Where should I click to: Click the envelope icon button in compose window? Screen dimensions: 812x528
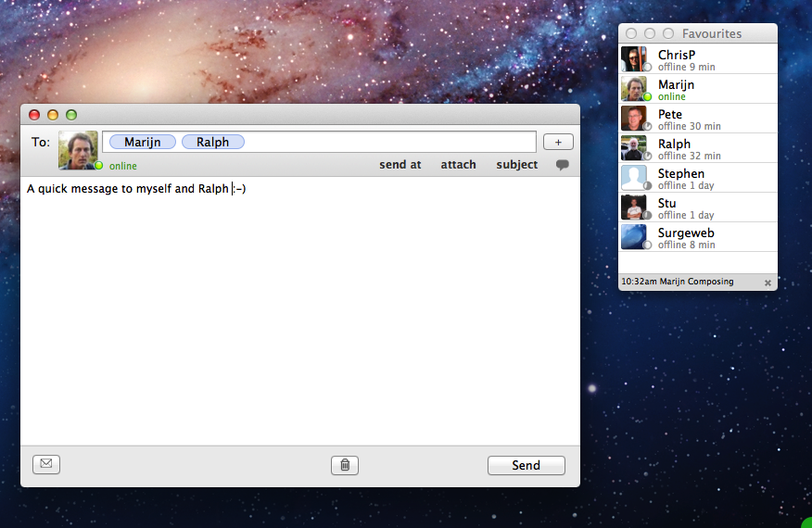[x=46, y=464]
